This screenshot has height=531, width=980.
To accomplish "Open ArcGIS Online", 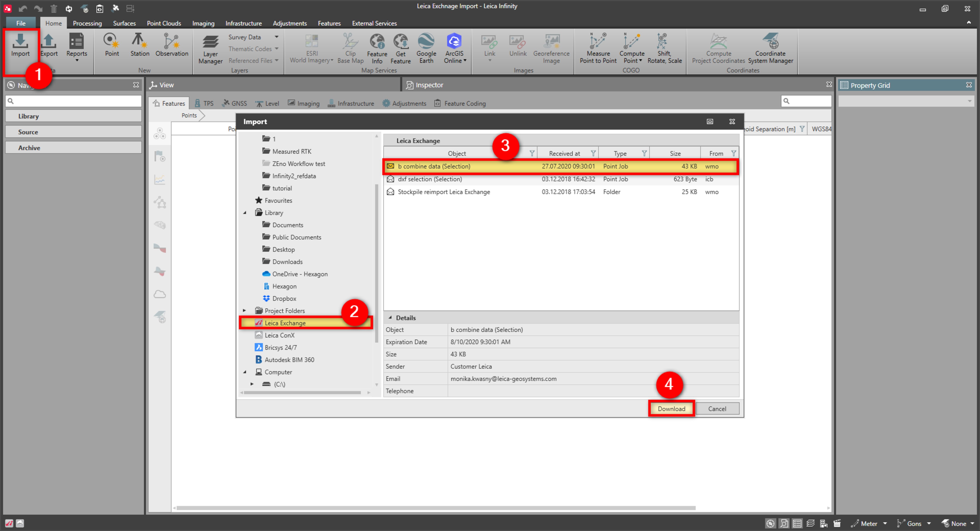I will coord(454,48).
